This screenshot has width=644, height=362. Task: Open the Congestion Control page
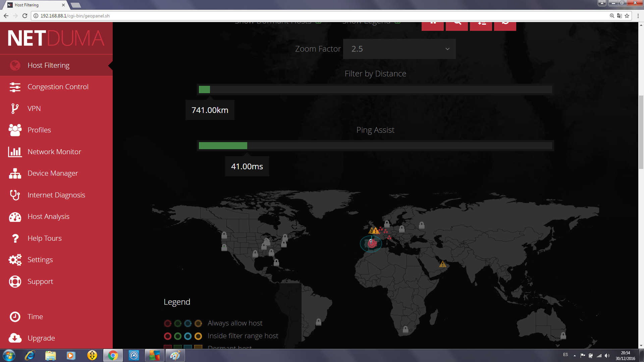coord(58,87)
